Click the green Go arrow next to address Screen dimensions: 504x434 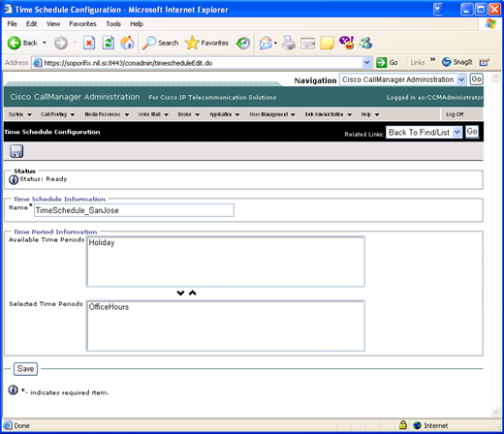point(382,62)
